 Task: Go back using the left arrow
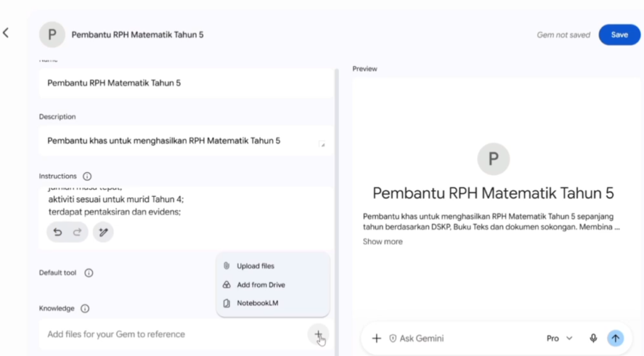[x=6, y=33]
